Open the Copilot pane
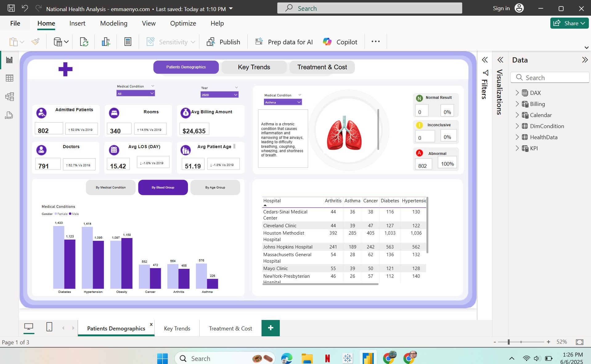Screen dimensions: 591x364 (340, 42)
